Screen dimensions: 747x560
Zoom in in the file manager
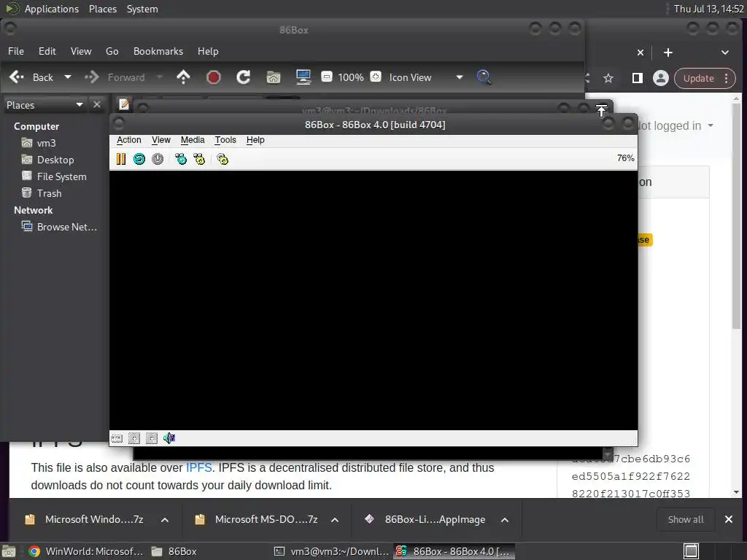tap(376, 77)
